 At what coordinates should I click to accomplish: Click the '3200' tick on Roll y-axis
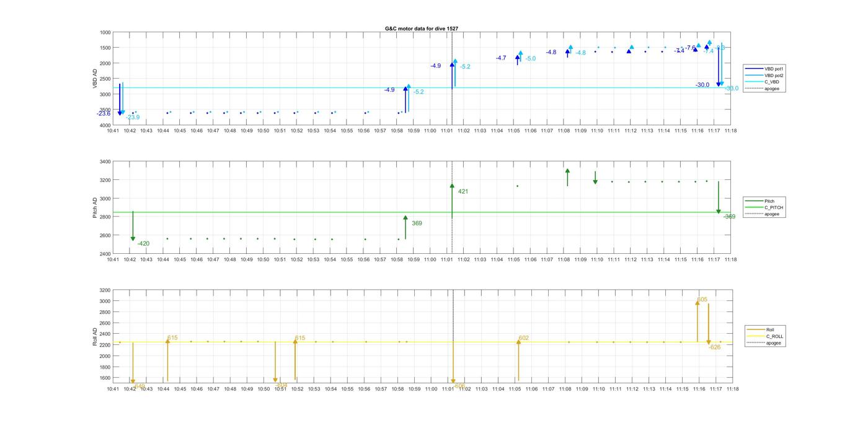pos(105,290)
